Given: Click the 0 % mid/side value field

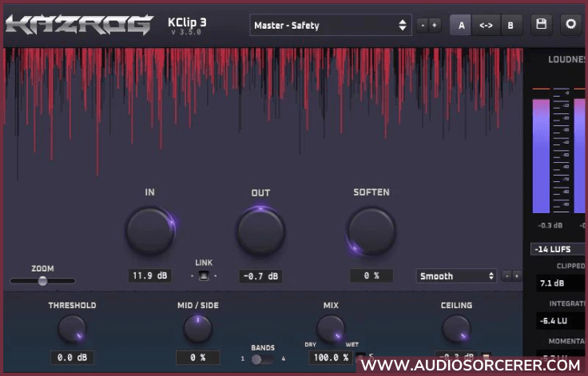Looking at the screenshot, I should pyautogui.click(x=197, y=358).
